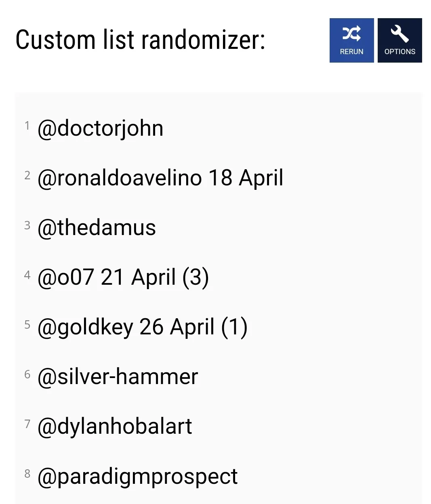Screen dimensions: 431x504
Task: Select the @goldkey 26 April (1) entry
Action: (142, 327)
